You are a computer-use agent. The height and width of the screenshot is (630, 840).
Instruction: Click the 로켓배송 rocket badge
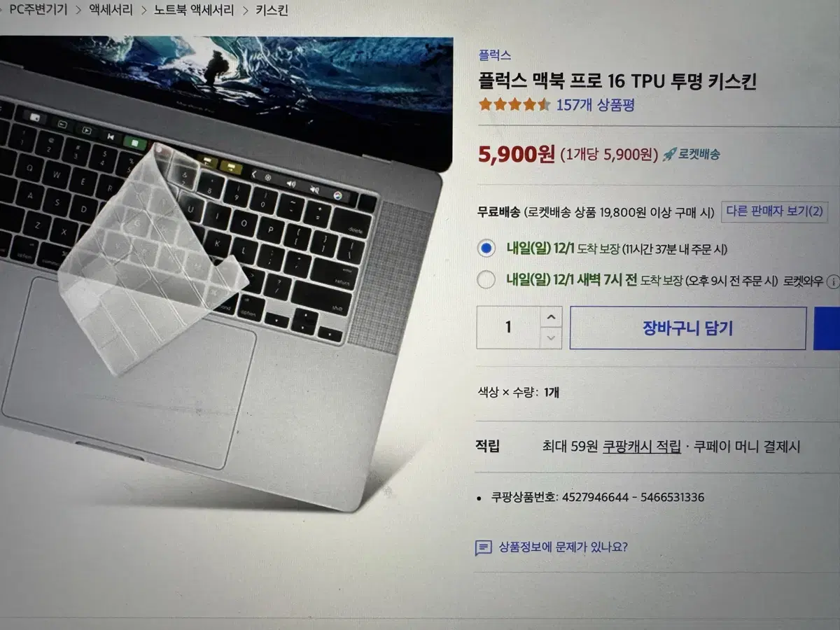(692, 155)
